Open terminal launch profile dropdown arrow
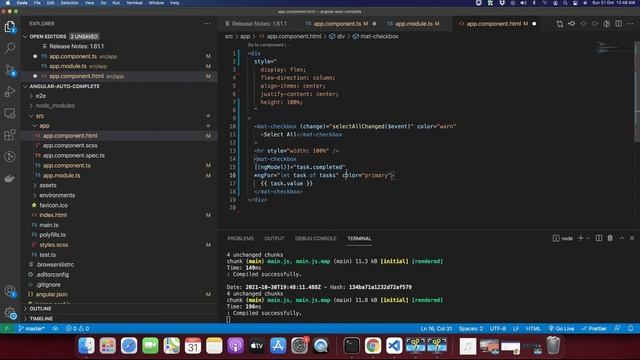Screen dimensions: 640x360 pos(588,238)
